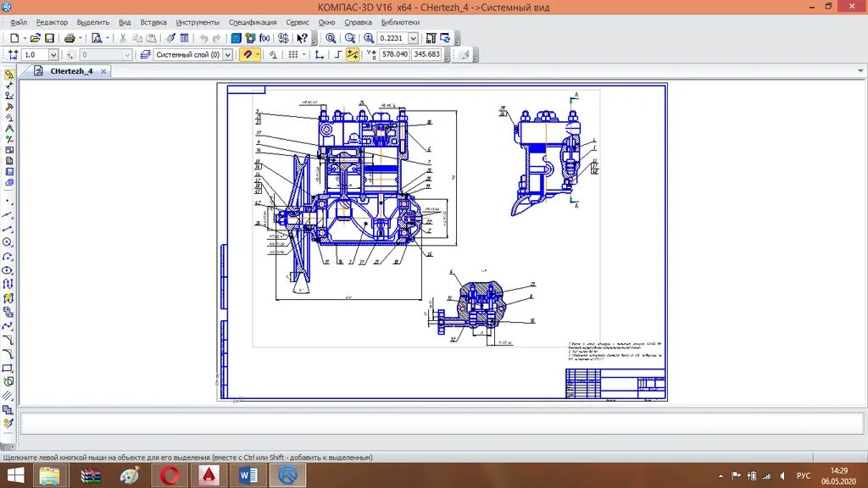Image resolution: width=868 pixels, height=488 pixels.
Task: Select the Fillet tool
Action: (8, 354)
